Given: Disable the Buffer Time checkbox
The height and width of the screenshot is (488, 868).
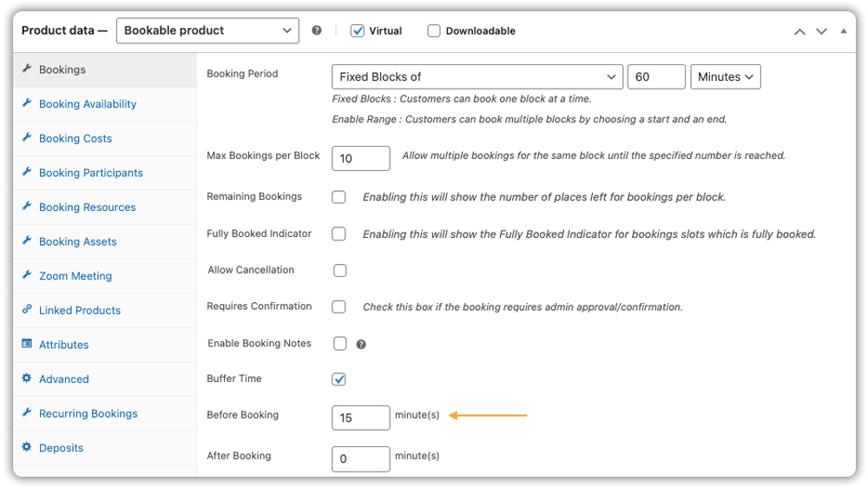Looking at the screenshot, I should [x=339, y=379].
